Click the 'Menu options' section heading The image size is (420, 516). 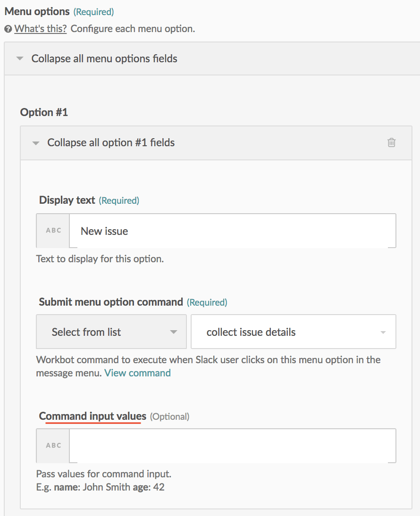[x=37, y=11]
